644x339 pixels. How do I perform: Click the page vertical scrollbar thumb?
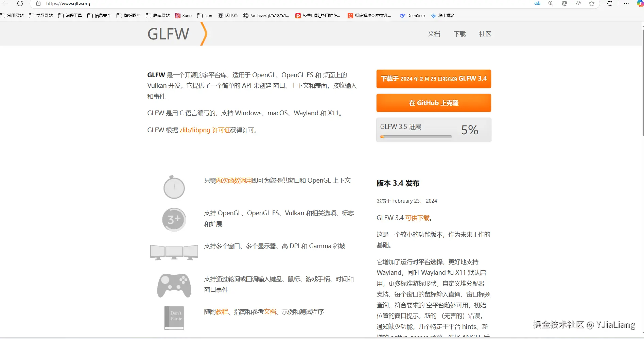pos(643,83)
